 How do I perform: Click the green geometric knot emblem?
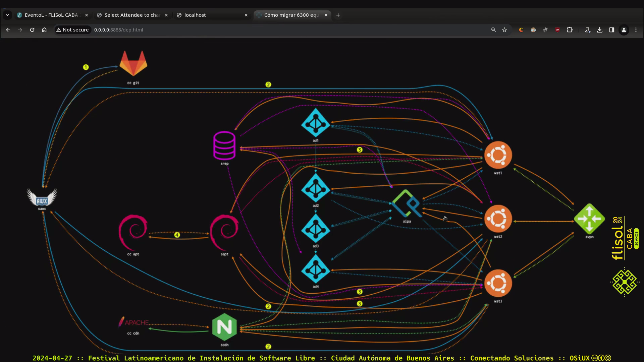click(x=625, y=282)
